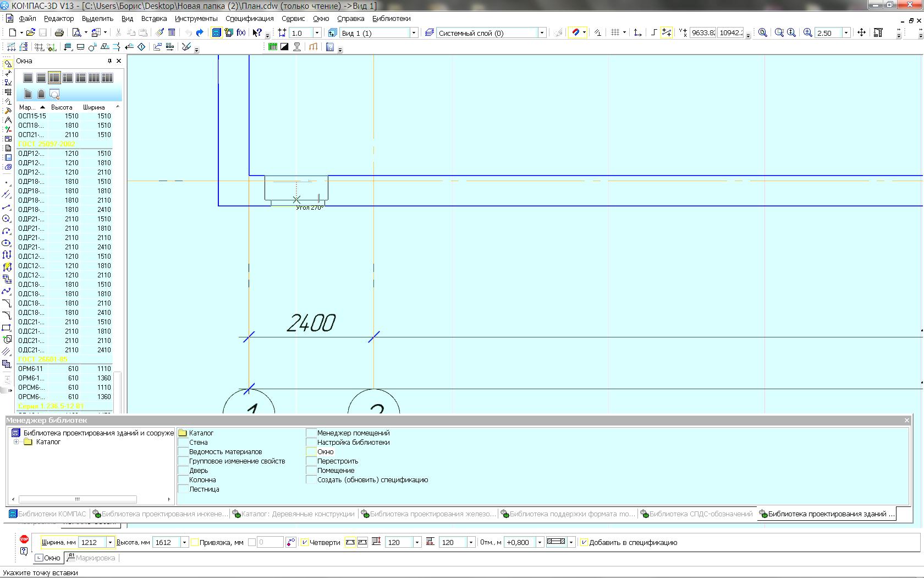Click the redo arrow icon
Screen dimensions: 924x578
[200, 33]
